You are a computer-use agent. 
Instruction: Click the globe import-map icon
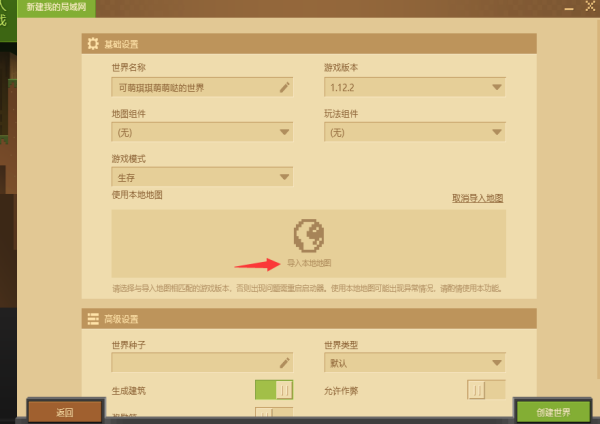309,235
